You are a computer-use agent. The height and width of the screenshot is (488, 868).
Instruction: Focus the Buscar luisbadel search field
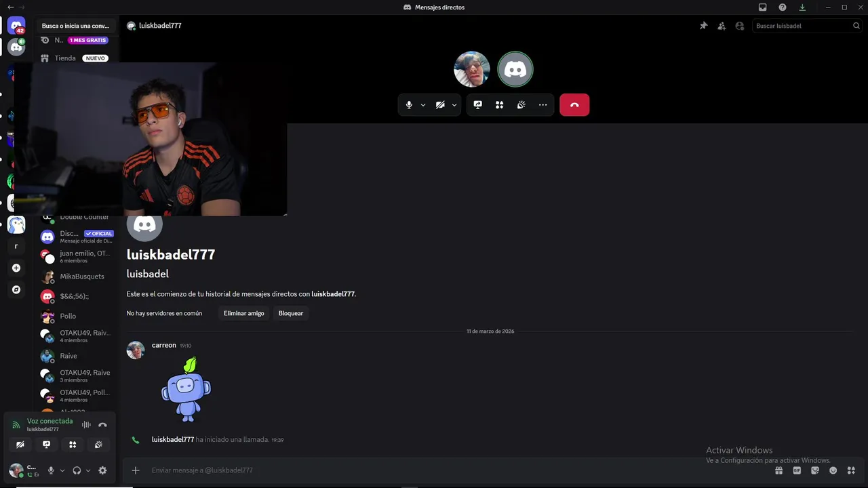click(807, 26)
